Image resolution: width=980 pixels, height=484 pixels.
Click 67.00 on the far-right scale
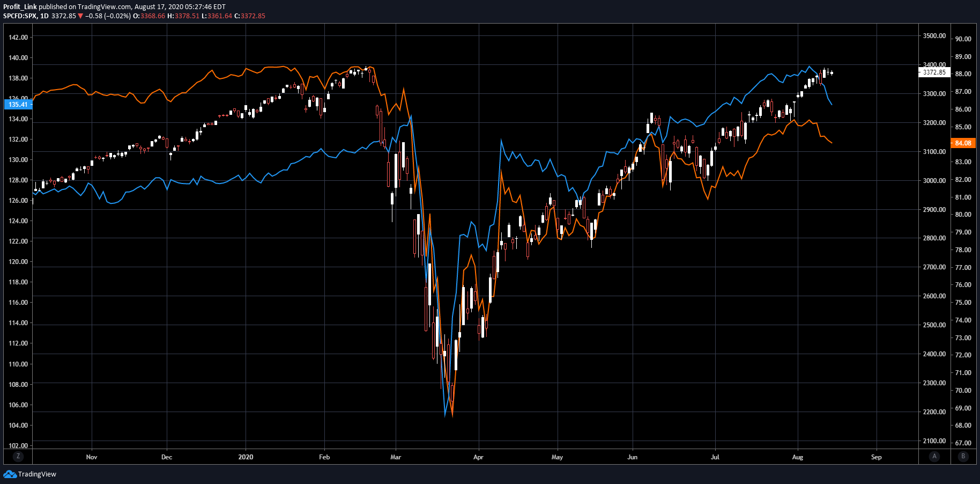point(963,443)
